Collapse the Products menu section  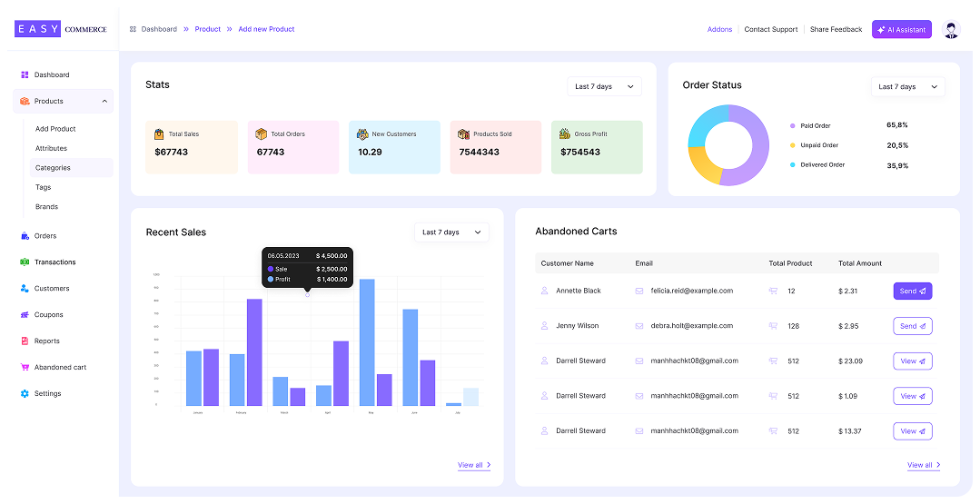(x=104, y=102)
